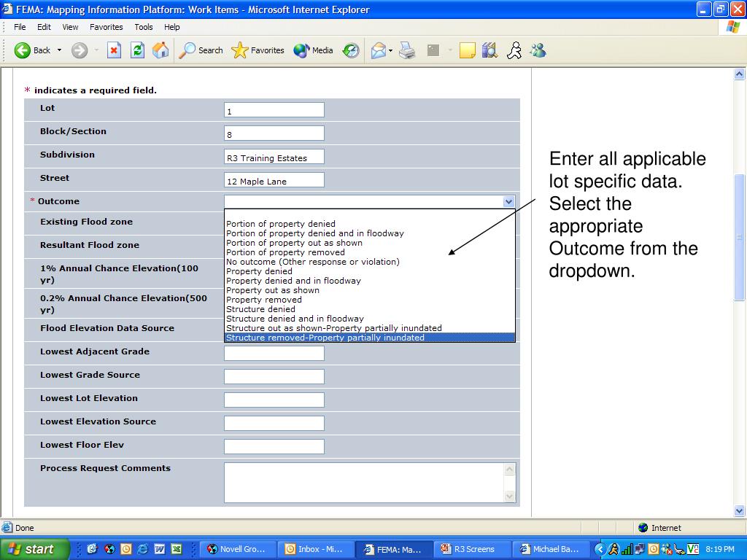The height and width of the screenshot is (560, 747).
Task: Click the page scrollbar up arrow
Action: [740, 74]
